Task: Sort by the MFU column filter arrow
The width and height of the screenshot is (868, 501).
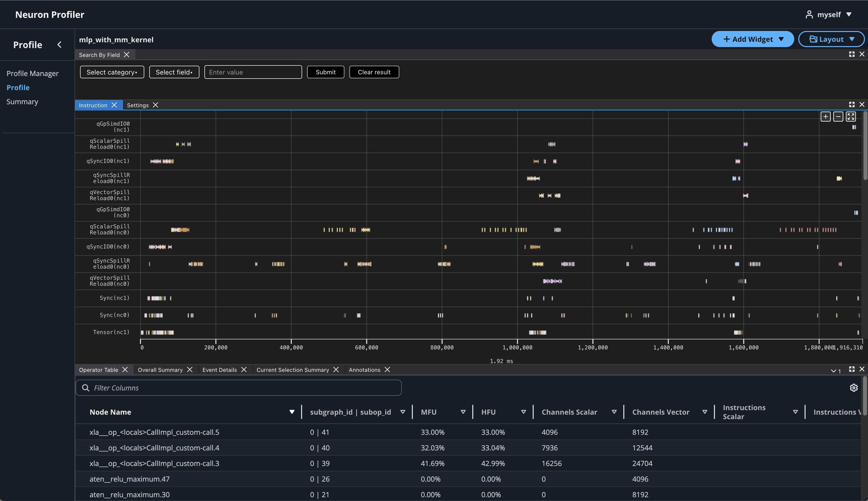Action: [463, 412]
